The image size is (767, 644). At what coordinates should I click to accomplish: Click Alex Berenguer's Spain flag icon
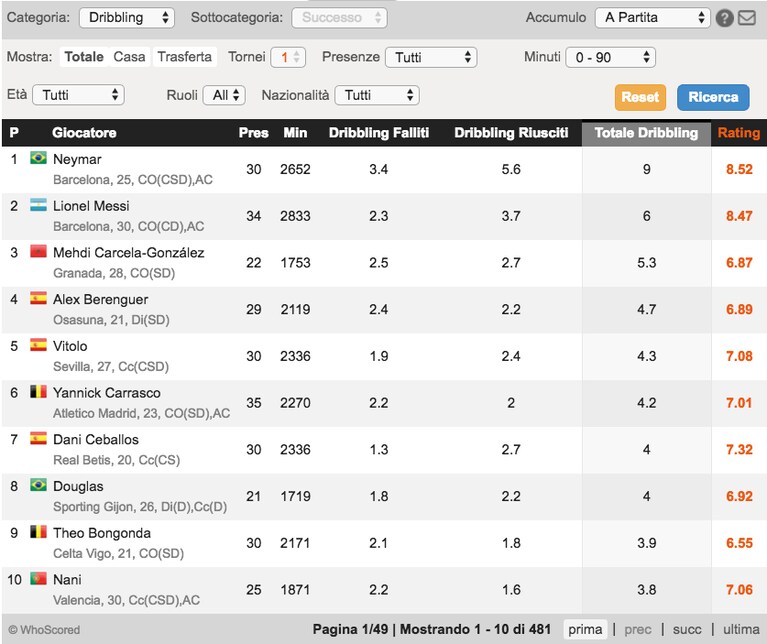(38, 298)
